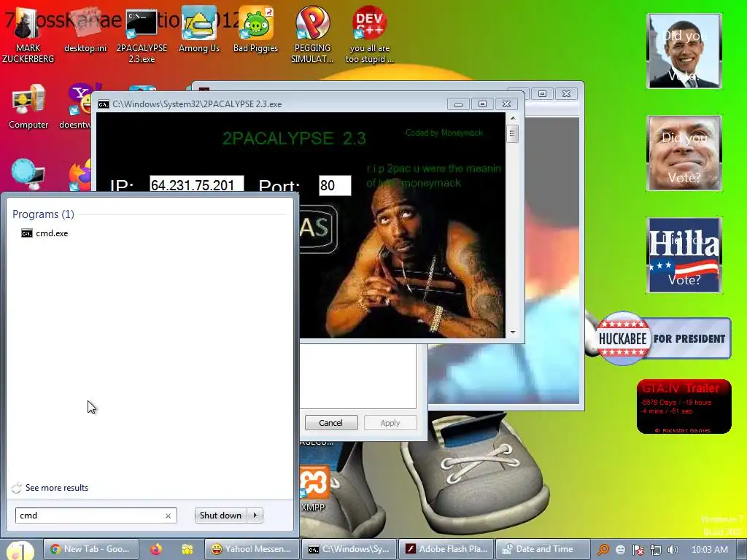747x560 pixels.
Task: Close the 2PACALYPSE 2.3.exe window
Action: [506, 104]
